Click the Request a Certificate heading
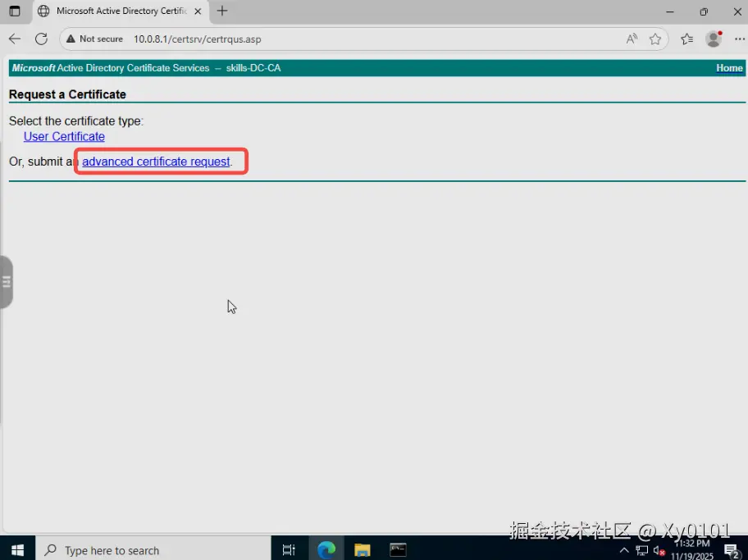Viewport: 748px width, 560px height. [x=67, y=94]
